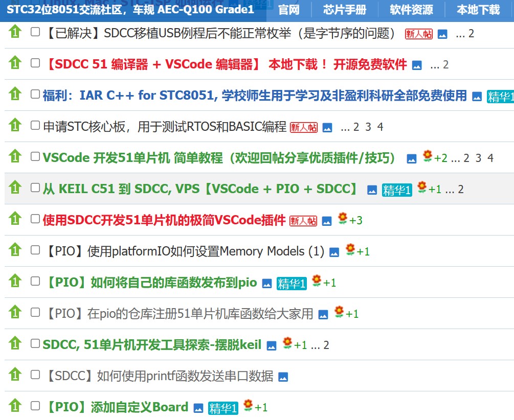Image resolution: width=514 pixels, height=420 pixels.
Task: Click image attachment icon on 从 KEIL C51 到 SDCC thread
Action: [x=372, y=190]
